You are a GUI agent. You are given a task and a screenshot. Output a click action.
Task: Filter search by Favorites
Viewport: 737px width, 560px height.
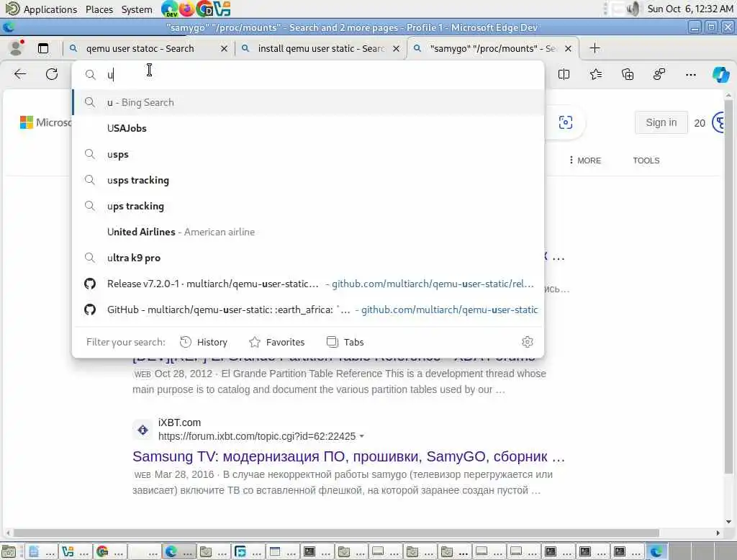(x=277, y=342)
